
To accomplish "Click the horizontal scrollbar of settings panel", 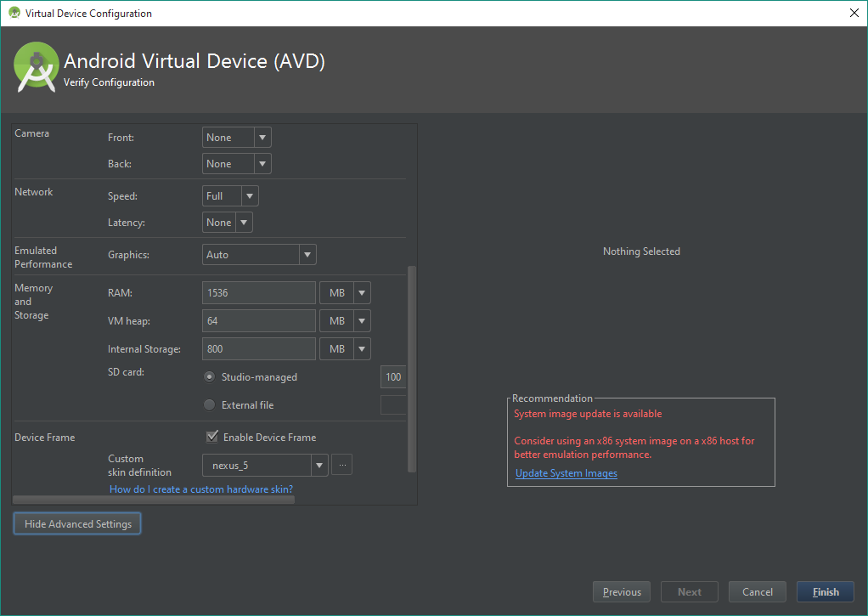I will (154, 500).
